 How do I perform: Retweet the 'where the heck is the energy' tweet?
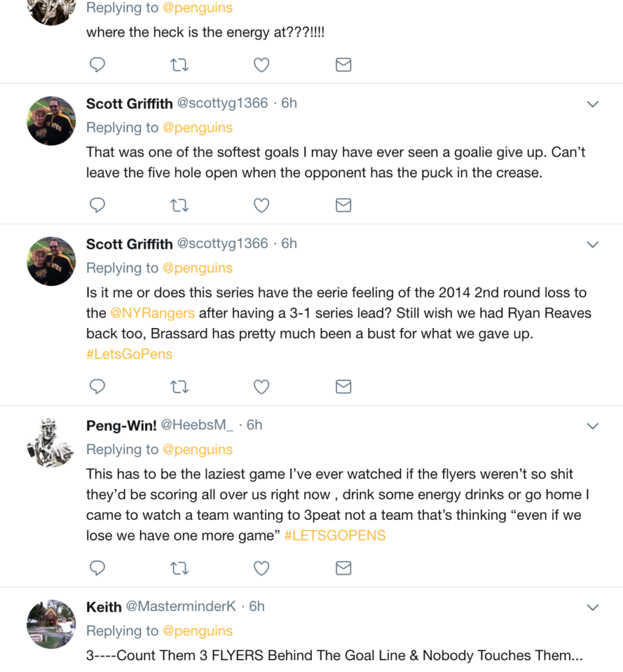tap(179, 64)
